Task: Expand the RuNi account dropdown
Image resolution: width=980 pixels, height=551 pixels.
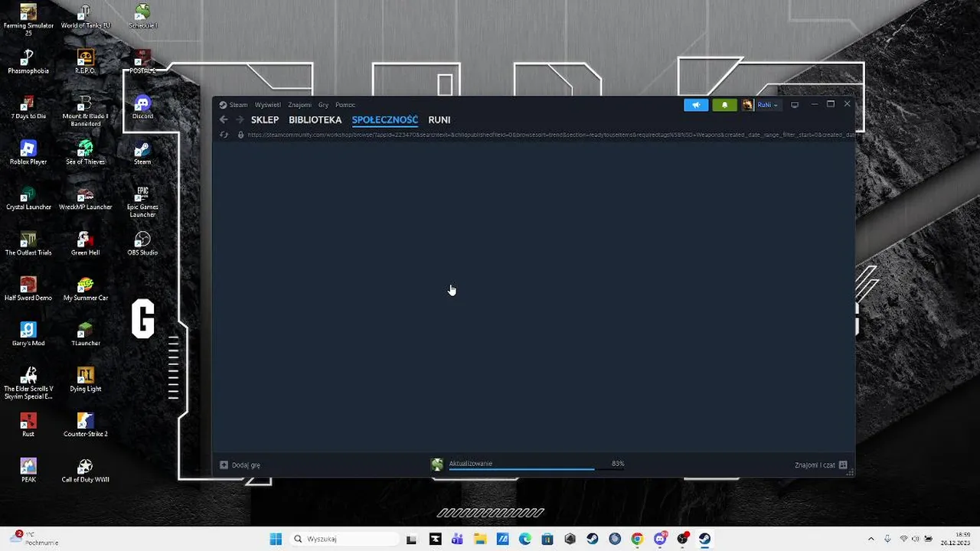Action: 767,105
